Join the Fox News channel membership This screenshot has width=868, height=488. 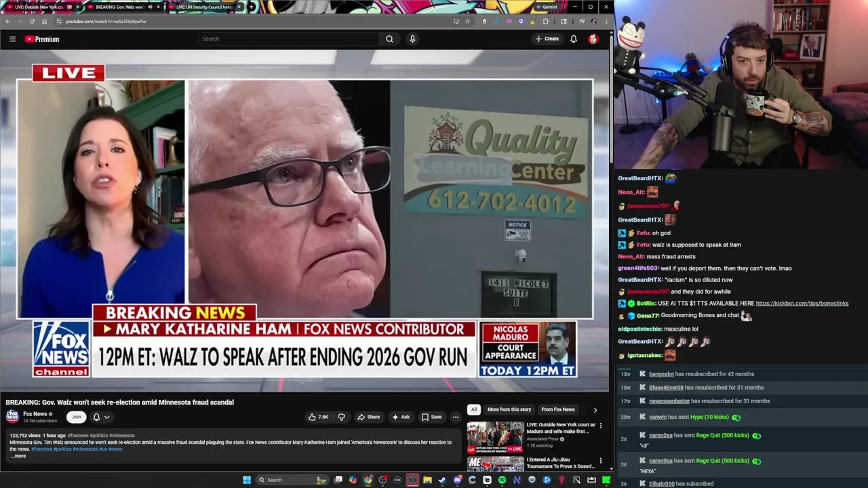(x=76, y=417)
